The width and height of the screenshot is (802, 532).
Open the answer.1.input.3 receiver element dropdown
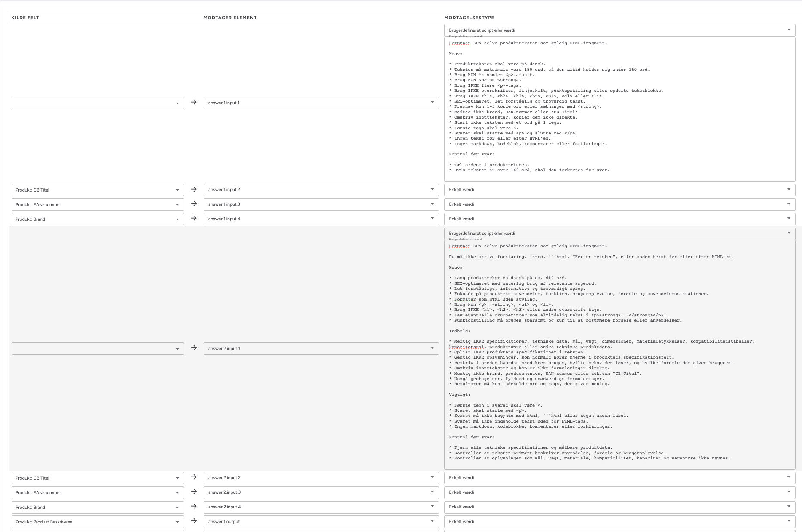click(x=321, y=204)
